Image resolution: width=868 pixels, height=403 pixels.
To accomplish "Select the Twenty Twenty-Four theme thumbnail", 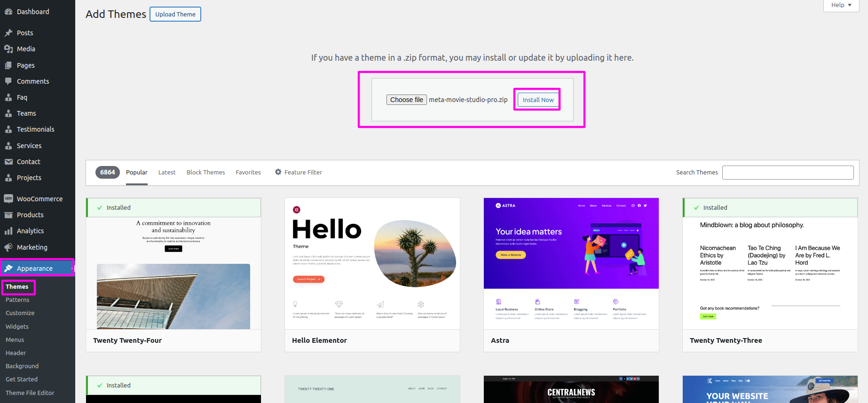I will coord(174,264).
